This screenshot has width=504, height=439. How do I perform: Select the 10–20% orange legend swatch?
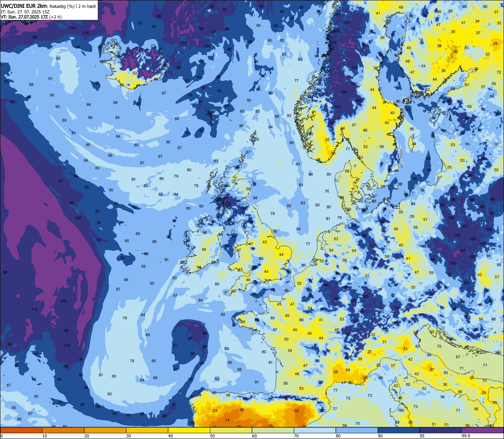(x=63, y=430)
